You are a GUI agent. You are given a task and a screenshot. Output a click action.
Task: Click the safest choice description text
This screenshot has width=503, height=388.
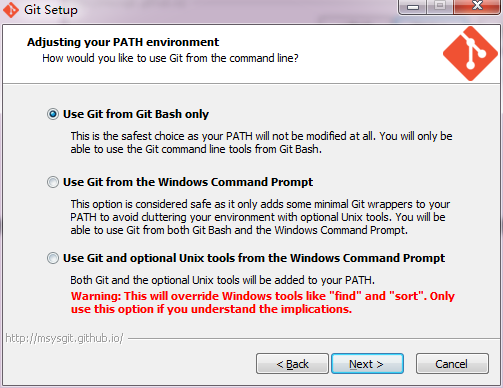(261, 143)
